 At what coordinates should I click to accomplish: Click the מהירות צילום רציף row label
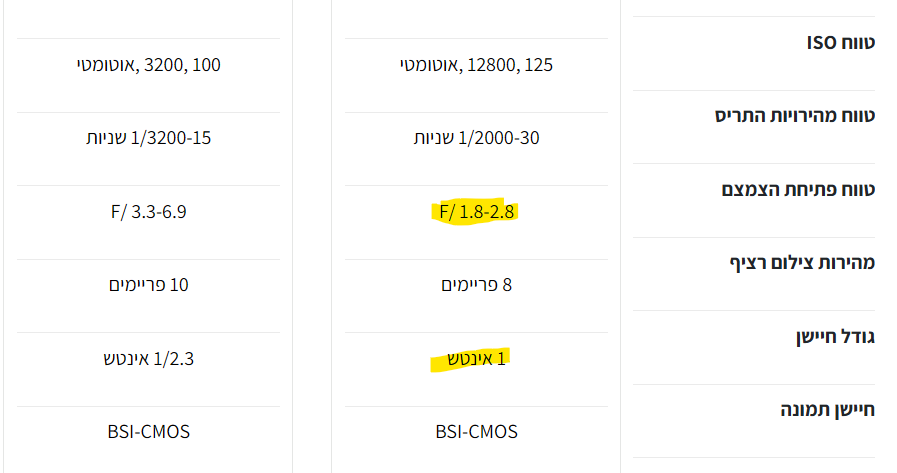[x=802, y=263]
